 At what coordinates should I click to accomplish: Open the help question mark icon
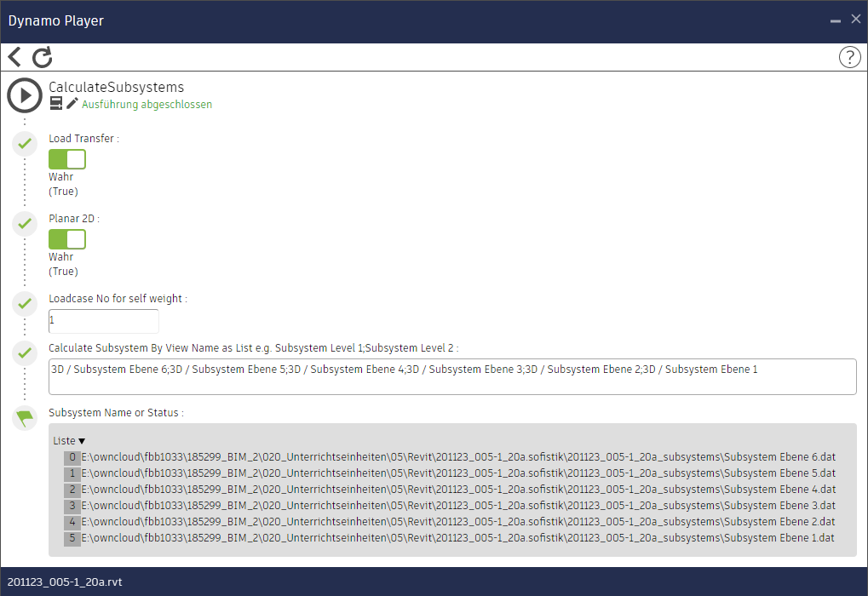pos(849,57)
